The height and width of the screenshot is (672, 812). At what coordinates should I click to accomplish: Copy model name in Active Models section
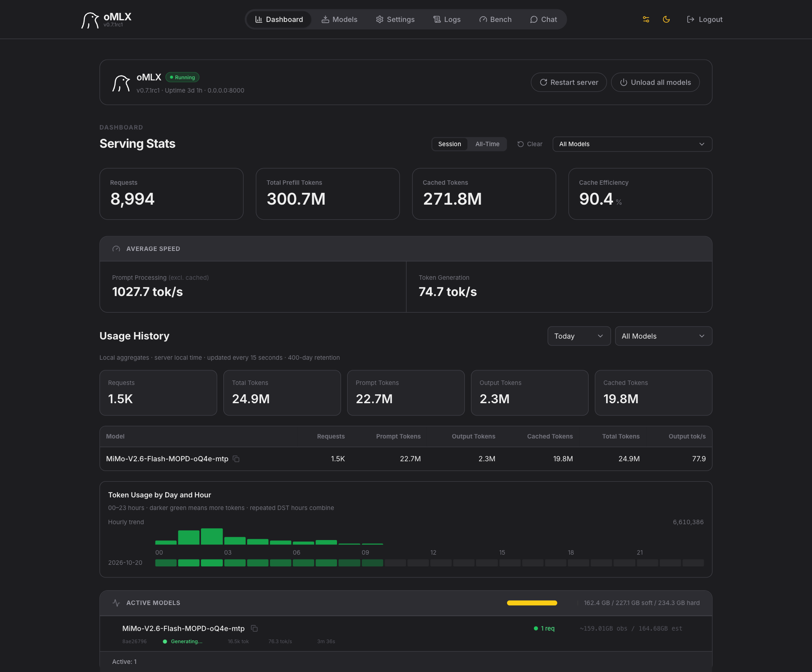click(x=254, y=629)
